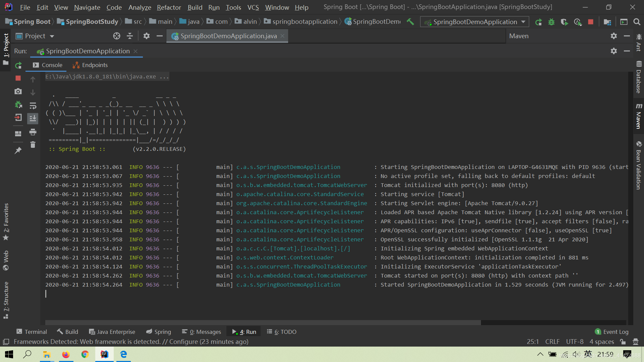Close the SpringBootDemoApplication.java editor tab
The width and height of the screenshot is (644, 362).
point(282,36)
